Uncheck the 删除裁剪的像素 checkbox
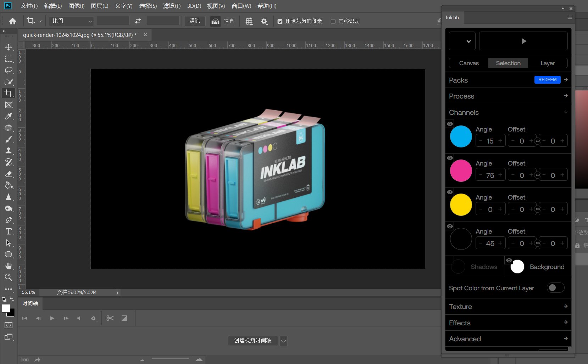588x364 pixels. point(280,21)
